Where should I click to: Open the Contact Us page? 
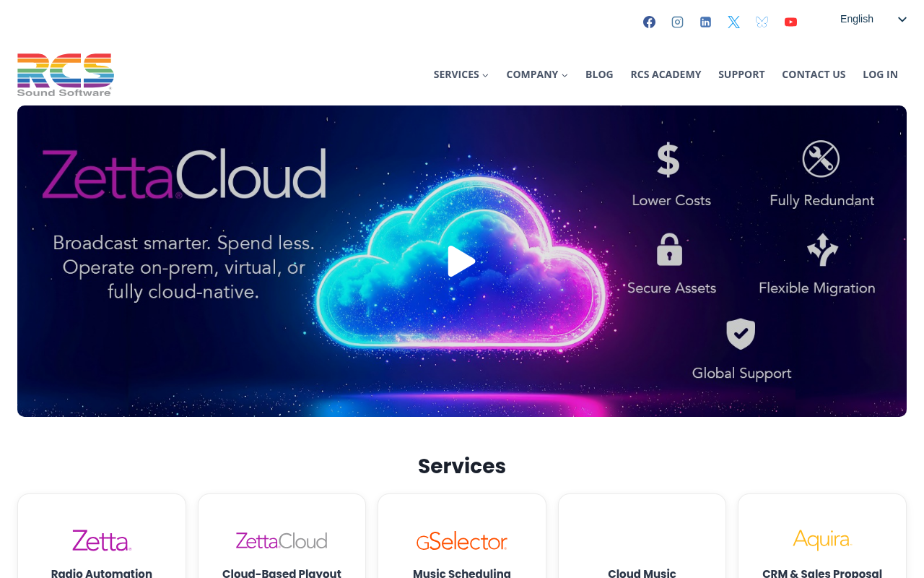click(x=814, y=74)
